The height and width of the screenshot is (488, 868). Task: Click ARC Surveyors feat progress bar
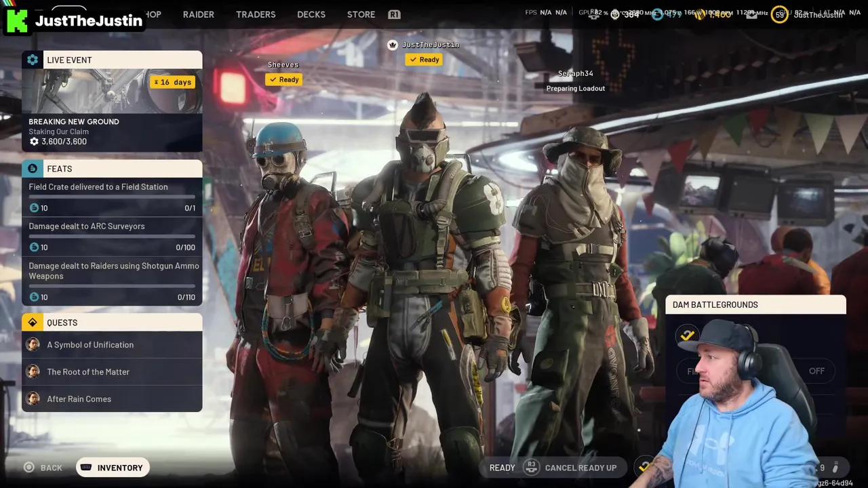click(x=112, y=237)
